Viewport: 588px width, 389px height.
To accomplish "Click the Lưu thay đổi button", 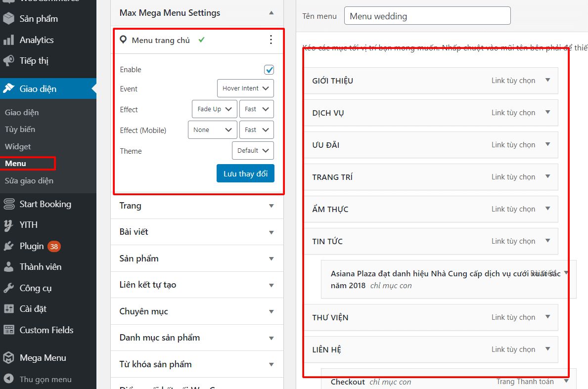I will pos(245,173).
